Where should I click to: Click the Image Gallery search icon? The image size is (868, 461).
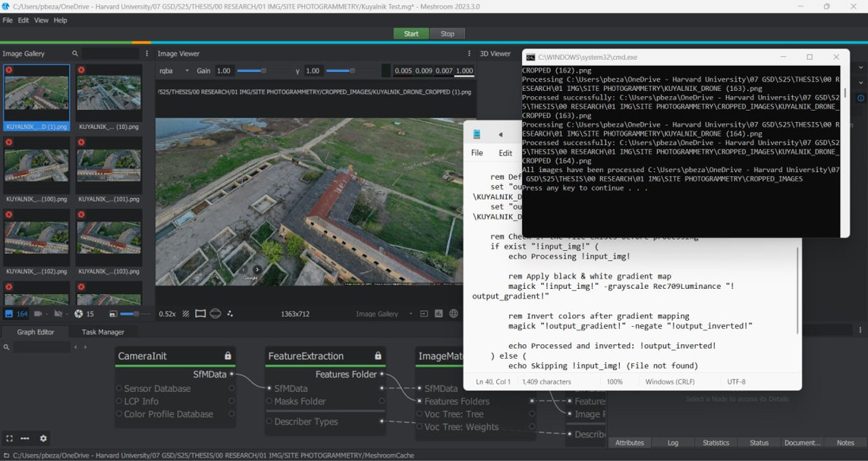(75, 54)
